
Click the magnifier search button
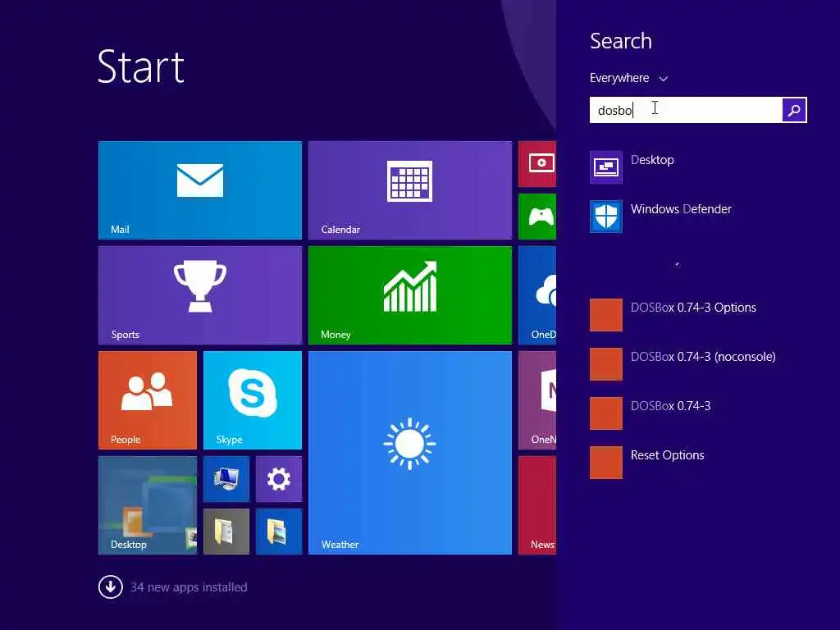[x=794, y=110]
